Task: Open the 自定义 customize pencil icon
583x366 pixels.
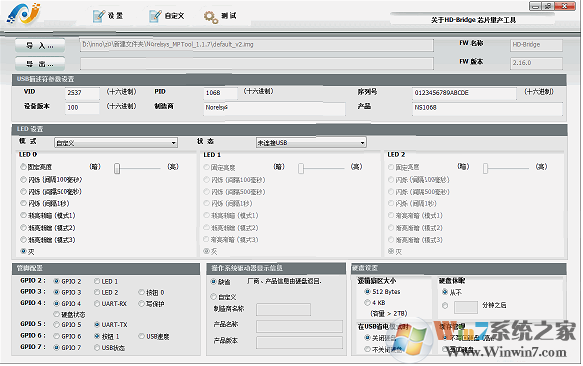Action: (x=155, y=16)
